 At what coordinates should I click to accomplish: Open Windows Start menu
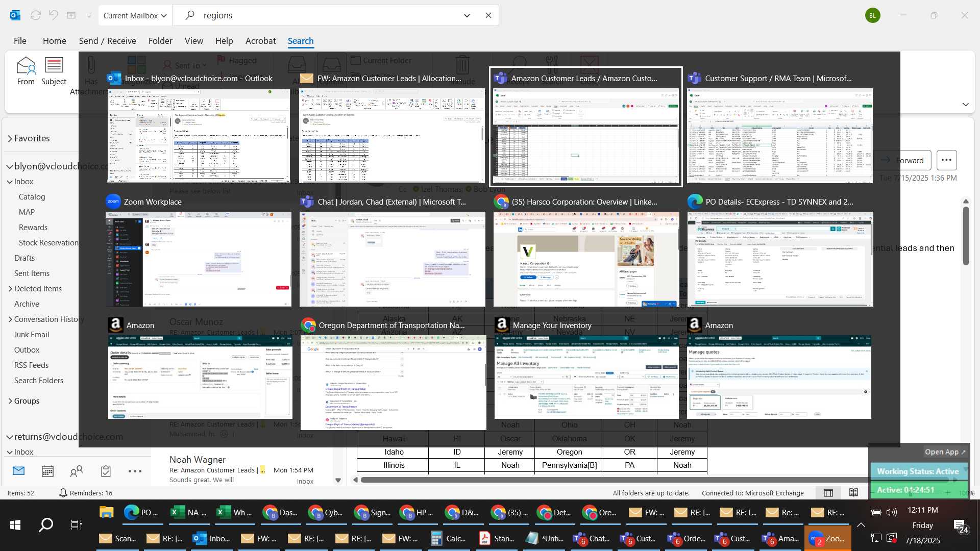click(x=15, y=524)
